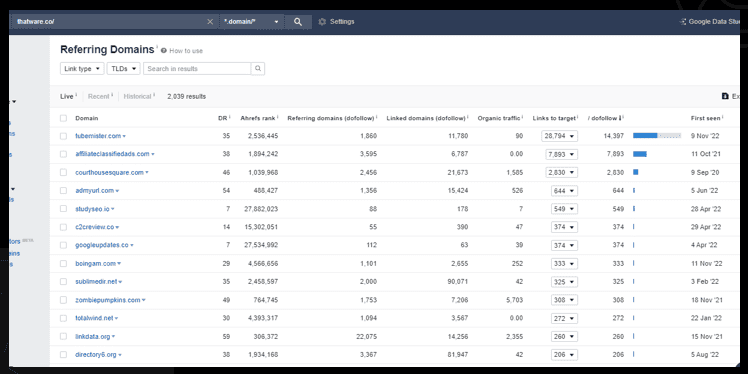
Task: Click the dofollow bar for tubemister.com
Action: click(x=657, y=136)
